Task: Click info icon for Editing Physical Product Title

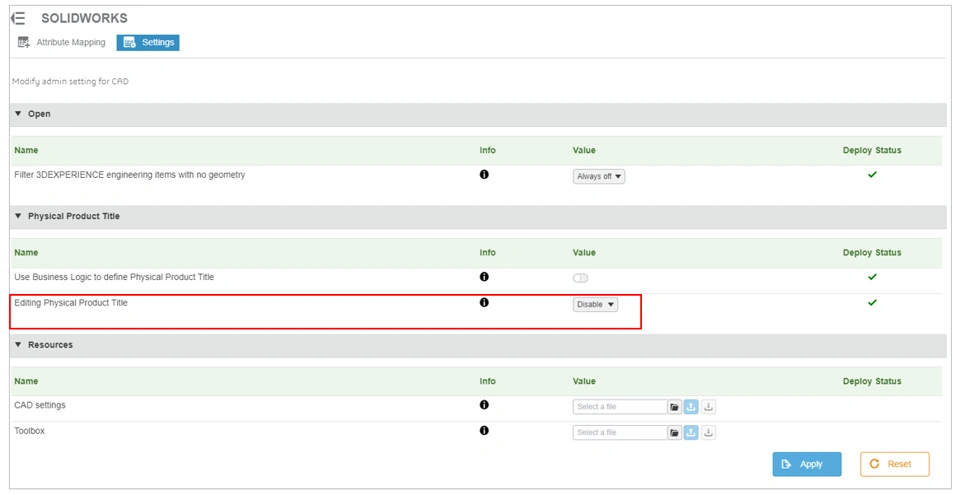Action: 484,302
